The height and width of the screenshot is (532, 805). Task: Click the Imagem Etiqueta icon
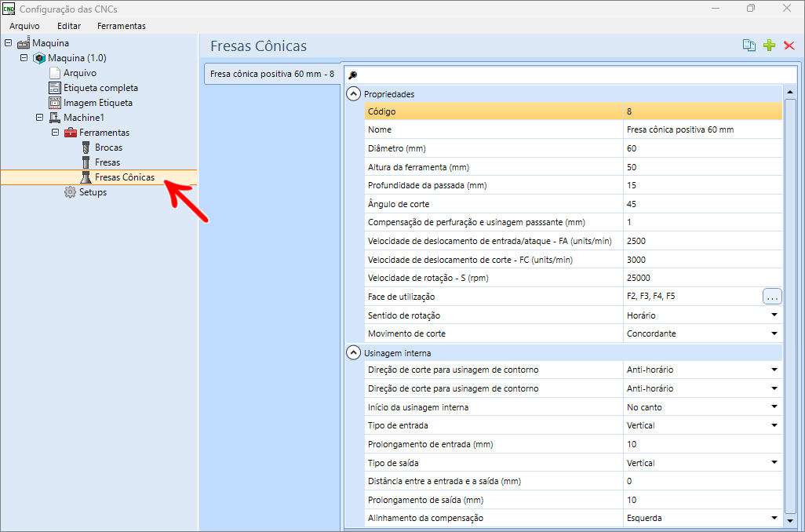coord(54,103)
